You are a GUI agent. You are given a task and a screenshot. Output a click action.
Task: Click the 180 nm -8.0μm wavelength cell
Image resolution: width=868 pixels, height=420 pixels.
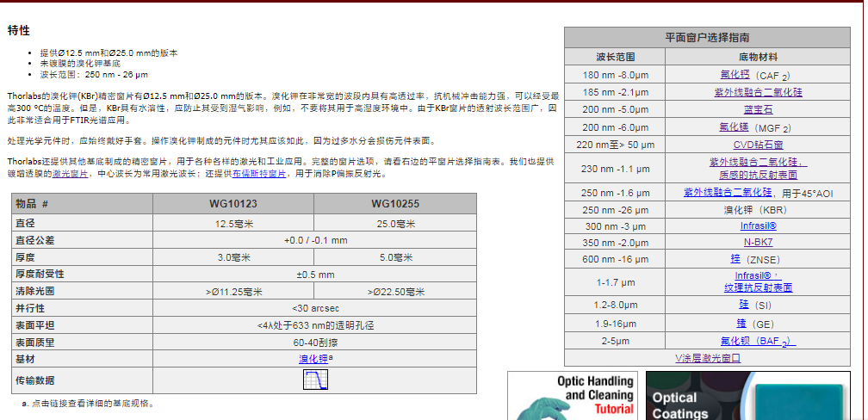click(x=615, y=75)
